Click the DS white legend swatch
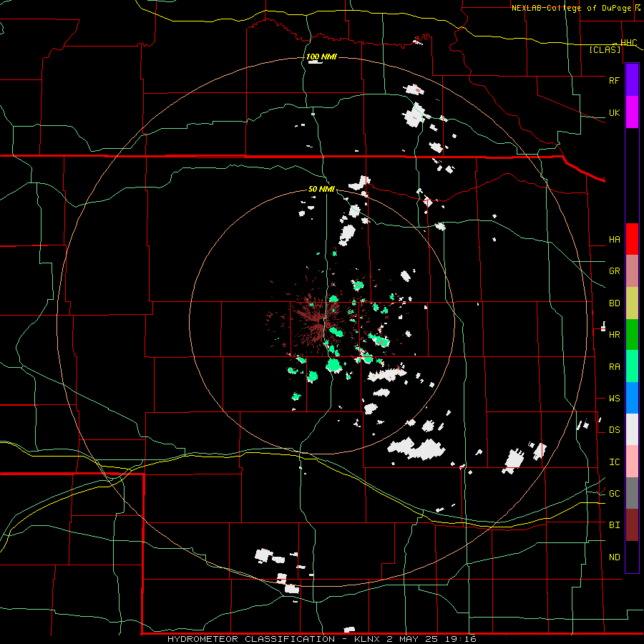The image size is (644, 644). pos(632,429)
